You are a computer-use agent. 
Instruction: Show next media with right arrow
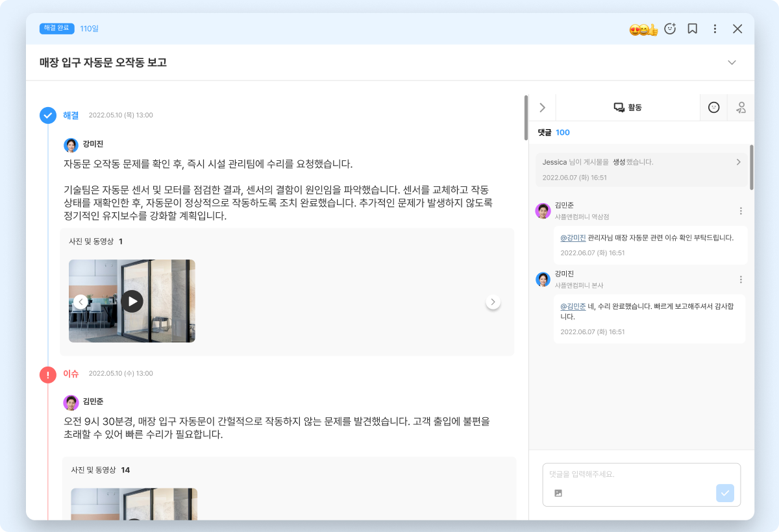(x=493, y=302)
